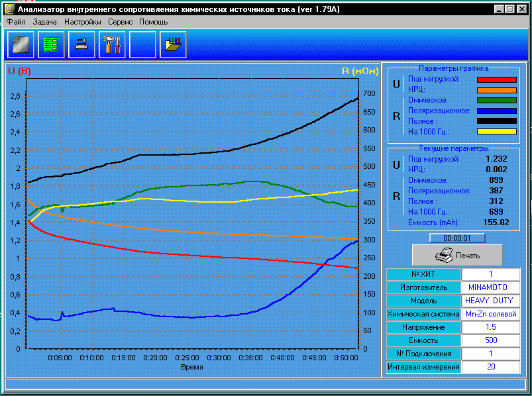This screenshot has width=532, height=396.
Task: Click the black Полное color swatch
Action: pyautogui.click(x=497, y=121)
